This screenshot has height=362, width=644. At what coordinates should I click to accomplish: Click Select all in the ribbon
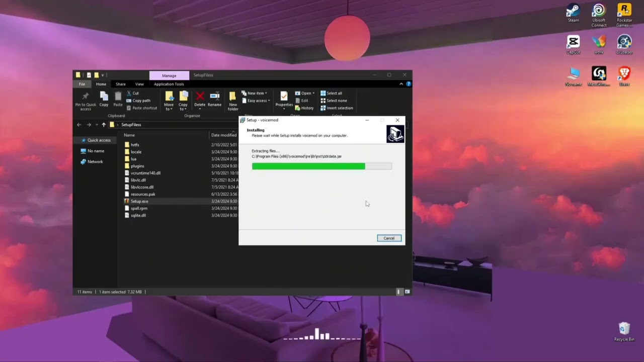(x=331, y=93)
